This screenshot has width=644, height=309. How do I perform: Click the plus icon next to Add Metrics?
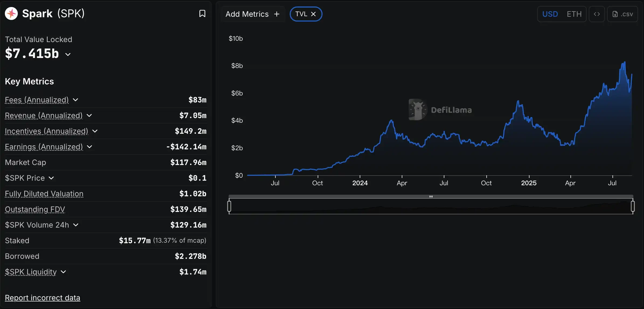click(x=277, y=14)
